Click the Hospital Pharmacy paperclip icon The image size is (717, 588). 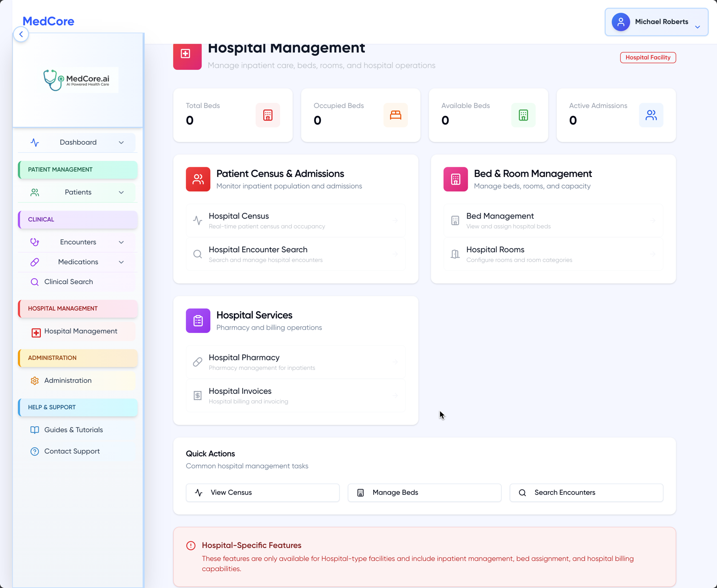tap(197, 362)
